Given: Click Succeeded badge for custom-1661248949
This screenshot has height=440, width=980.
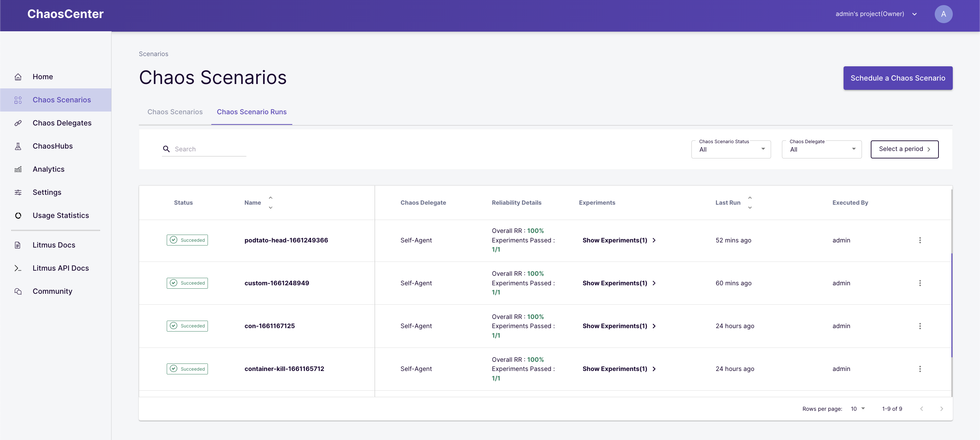Looking at the screenshot, I should click(187, 283).
